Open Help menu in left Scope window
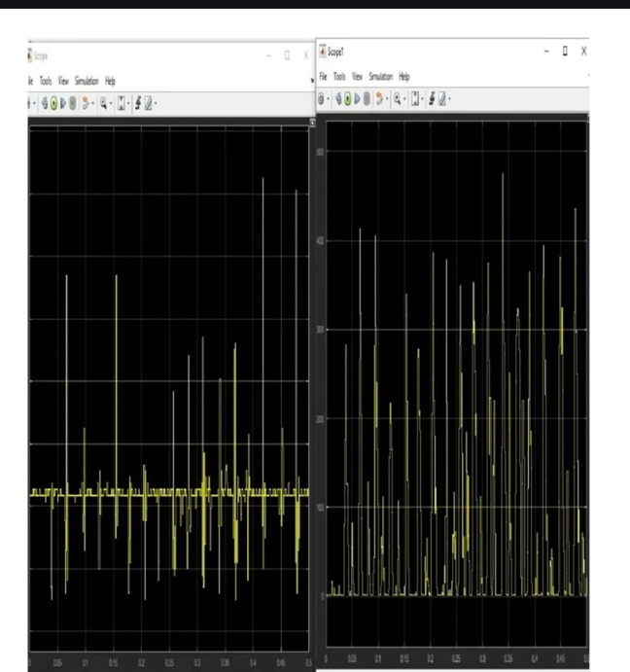This screenshot has height=672, width=630. click(110, 81)
